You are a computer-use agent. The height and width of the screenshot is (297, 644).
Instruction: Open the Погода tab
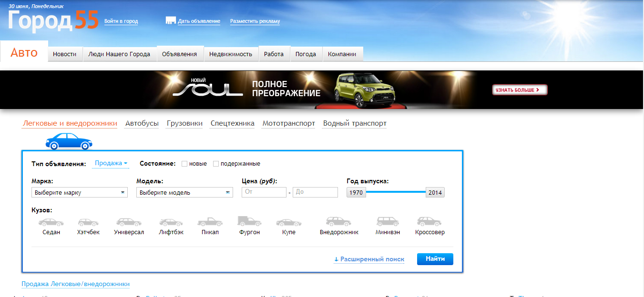pos(306,54)
